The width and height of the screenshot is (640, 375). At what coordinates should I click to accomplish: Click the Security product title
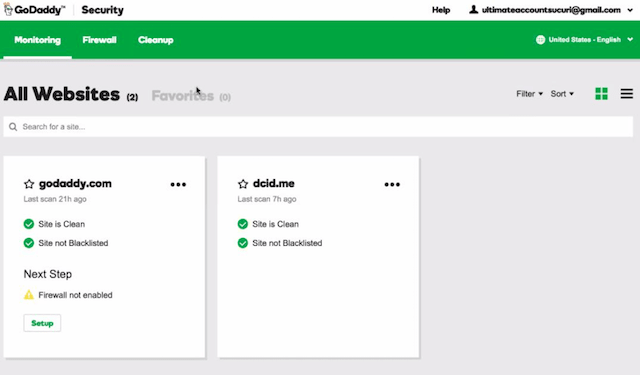pyautogui.click(x=102, y=10)
